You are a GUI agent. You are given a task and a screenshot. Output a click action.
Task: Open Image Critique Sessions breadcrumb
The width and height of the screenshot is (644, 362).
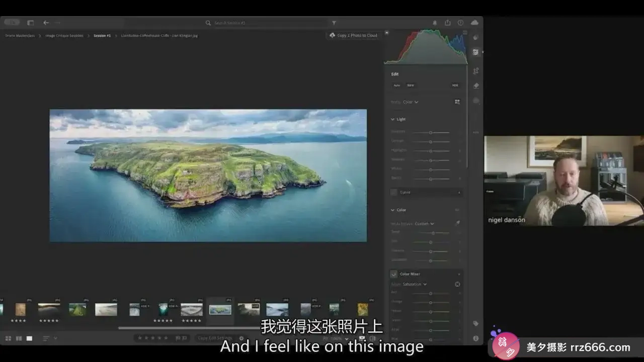(64, 36)
